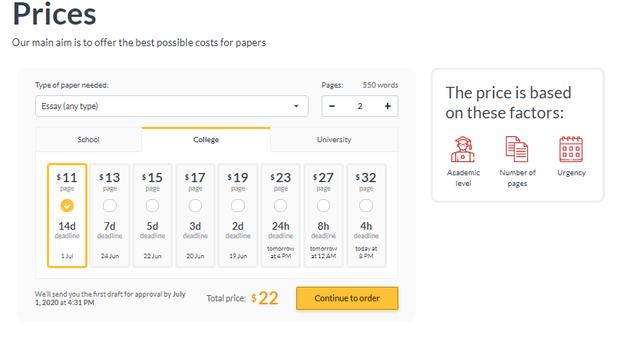Click the 'Number of pages' caption
The width and height of the screenshot is (644, 352).
coord(517,178)
